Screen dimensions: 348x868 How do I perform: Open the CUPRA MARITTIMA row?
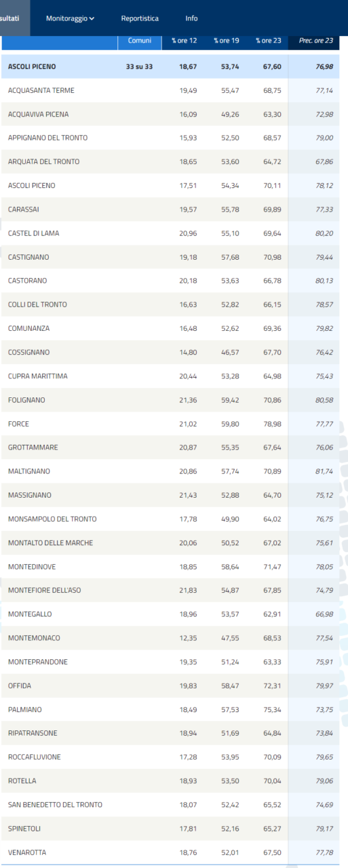point(170,376)
